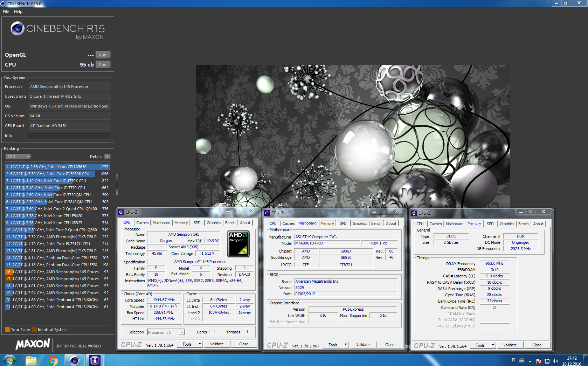
Task: Click Close button in Memory CPU-Z window
Action: pyautogui.click(x=537, y=345)
